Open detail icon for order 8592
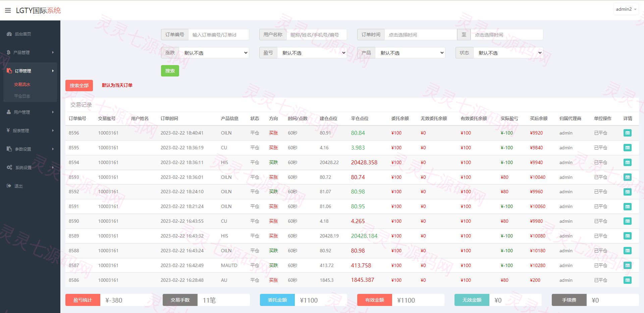 pos(627,192)
